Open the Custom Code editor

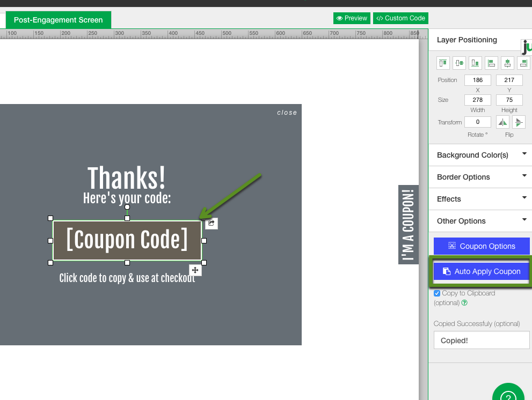(x=400, y=18)
